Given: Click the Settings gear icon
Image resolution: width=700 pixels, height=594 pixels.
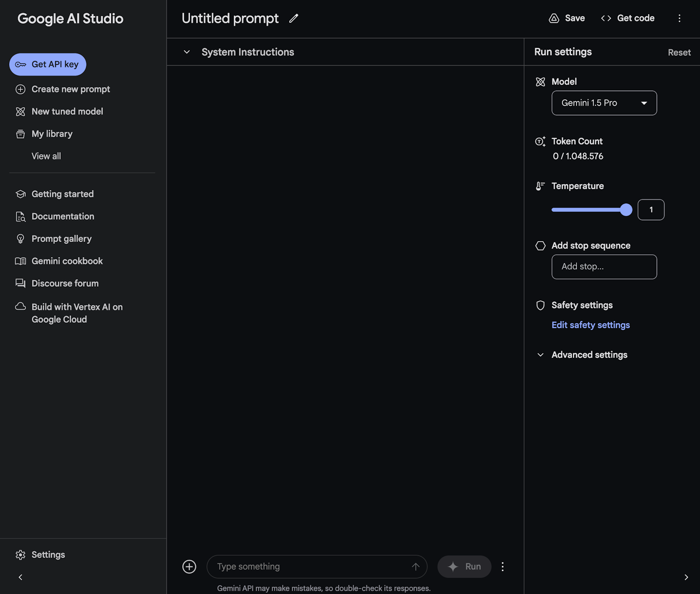Looking at the screenshot, I should tap(21, 555).
